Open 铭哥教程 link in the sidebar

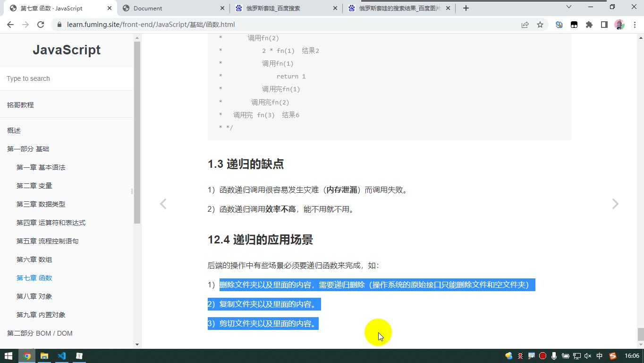pos(20,105)
